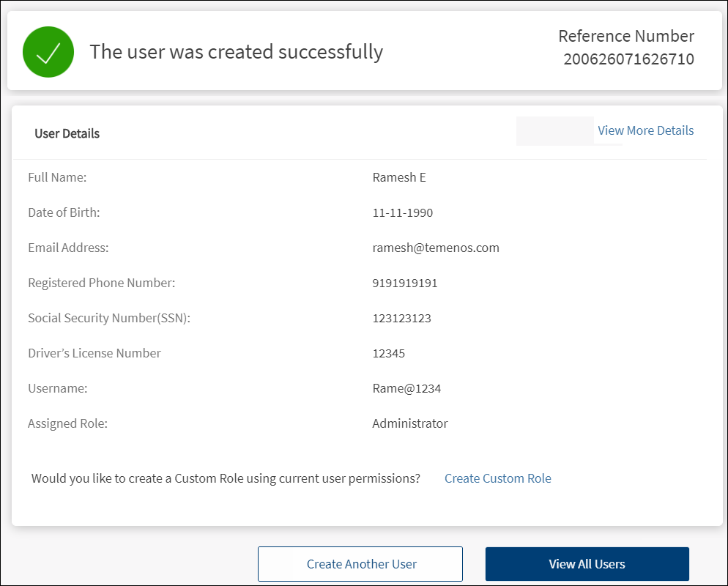728x586 pixels.
Task: Click the Email Address field label
Action: point(68,248)
